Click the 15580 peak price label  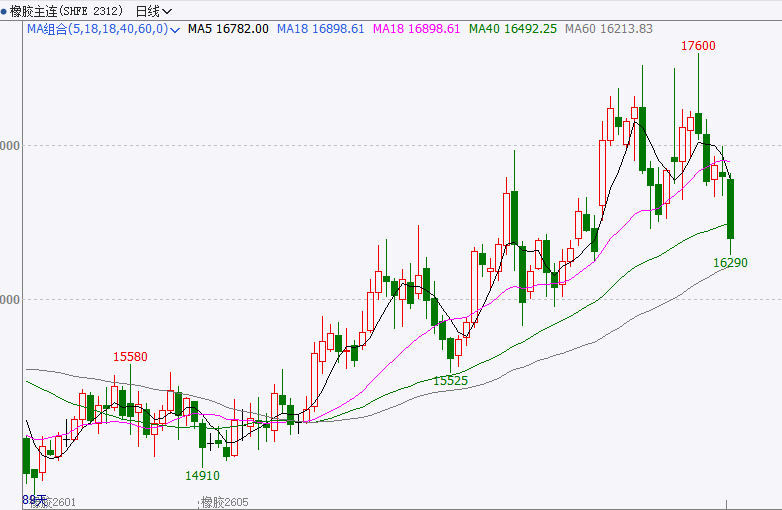coord(130,356)
